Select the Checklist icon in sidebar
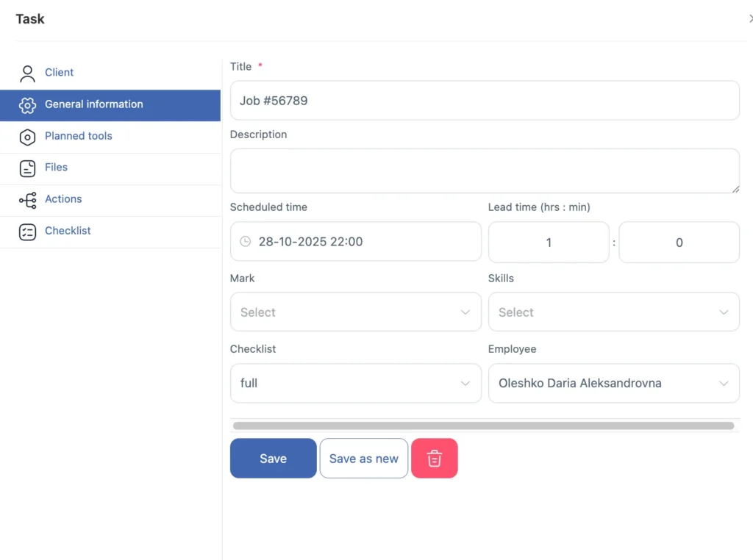The height and width of the screenshot is (560, 753). (27, 231)
